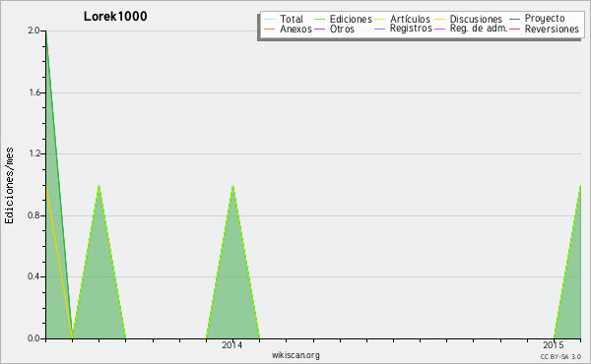Viewport: 591px width, 364px height.
Task: Click the purple Otros legend line swatch
Action: click(319, 29)
